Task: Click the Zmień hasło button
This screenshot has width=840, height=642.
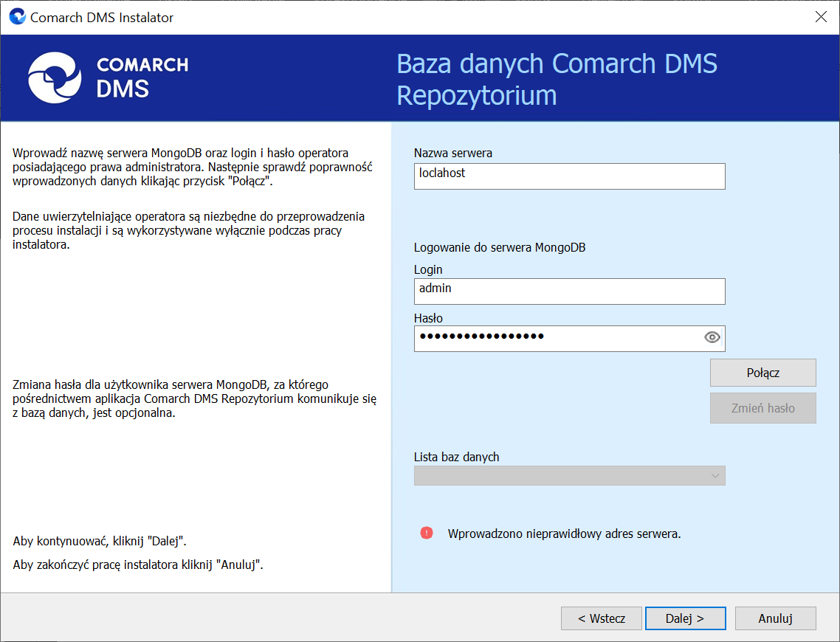Action: (762, 408)
